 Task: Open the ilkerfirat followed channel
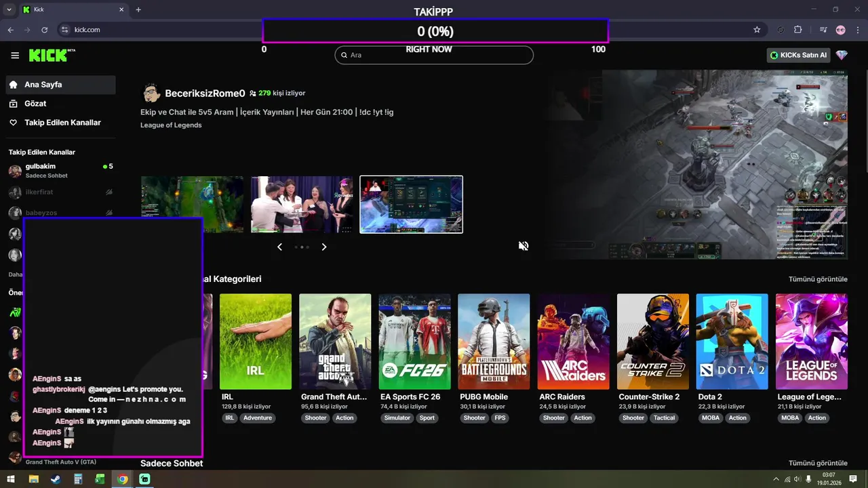click(60, 192)
